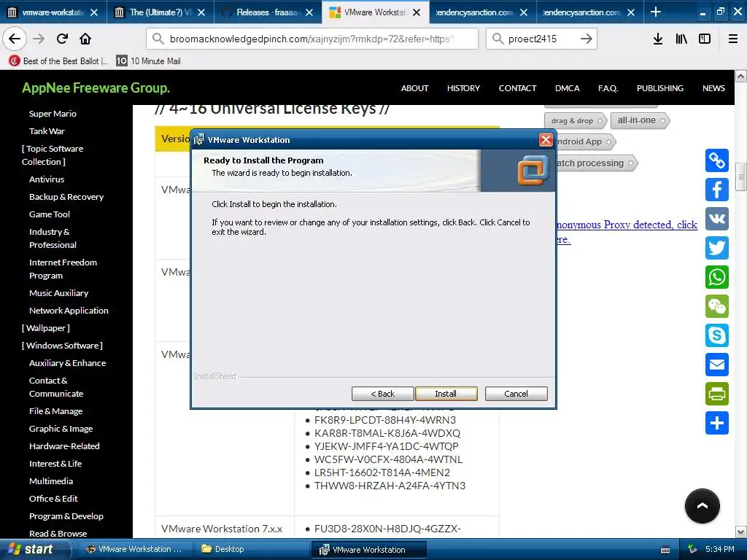Open Backup & Recovery category

coord(66,197)
